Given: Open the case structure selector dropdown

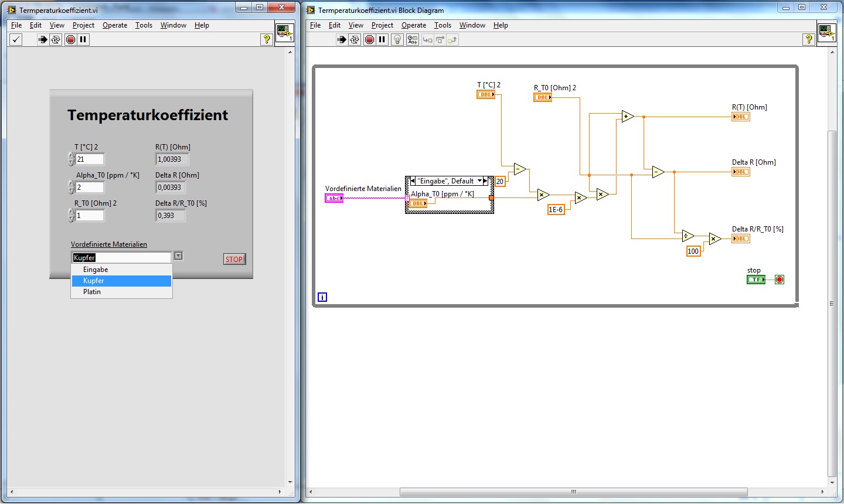Looking at the screenshot, I should pos(480,181).
